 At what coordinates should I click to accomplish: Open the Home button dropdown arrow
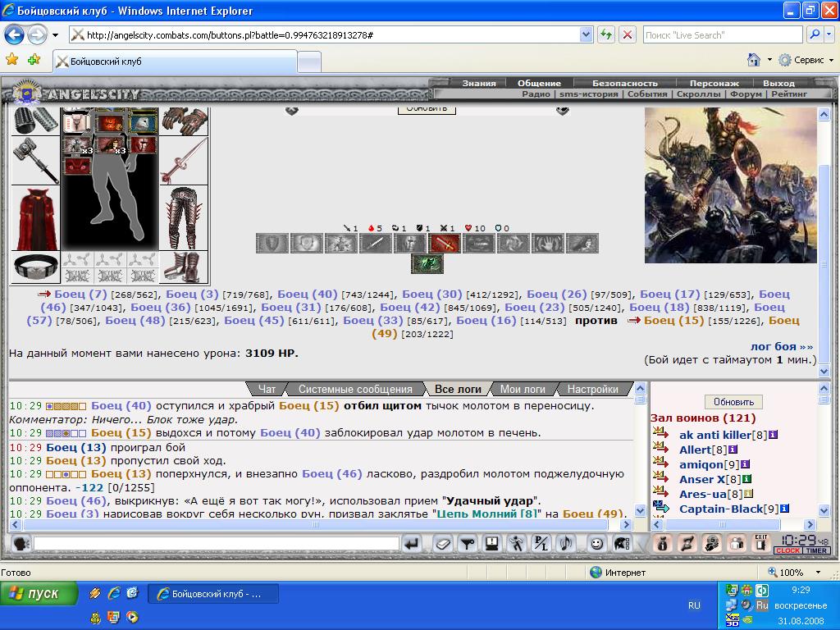pyautogui.click(x=769, y=60)
